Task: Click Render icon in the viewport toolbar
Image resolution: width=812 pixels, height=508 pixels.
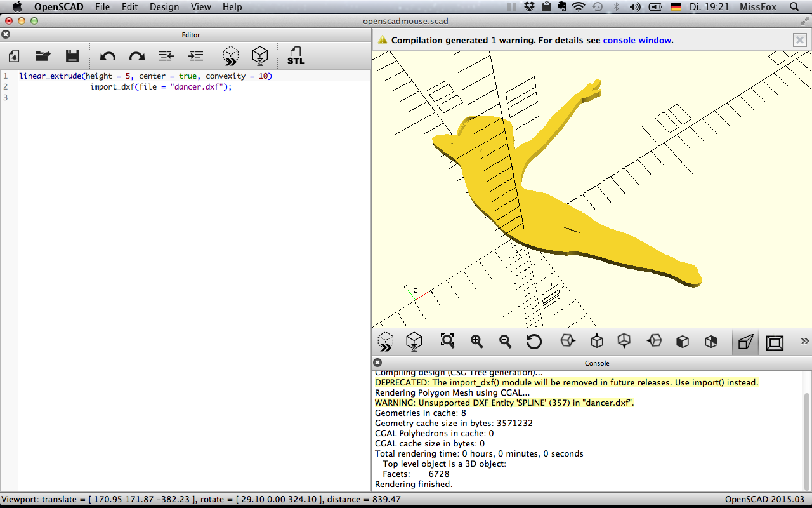Action: click(414, 342)
